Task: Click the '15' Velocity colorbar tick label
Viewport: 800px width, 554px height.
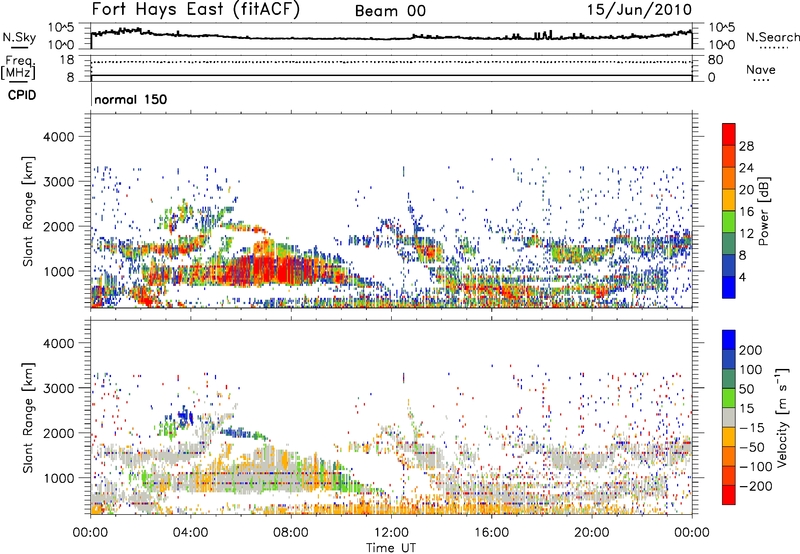Action: click(x=746, y=409)
